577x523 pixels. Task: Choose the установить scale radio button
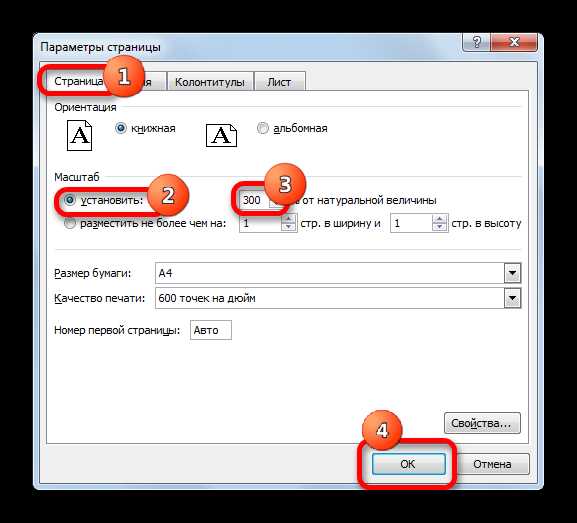[70, 200]
